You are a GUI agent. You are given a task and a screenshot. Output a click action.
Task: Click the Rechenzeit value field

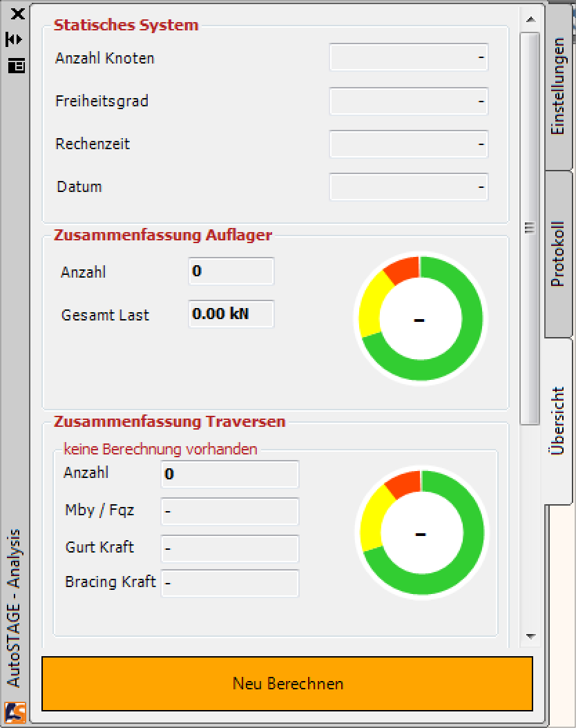409,144
